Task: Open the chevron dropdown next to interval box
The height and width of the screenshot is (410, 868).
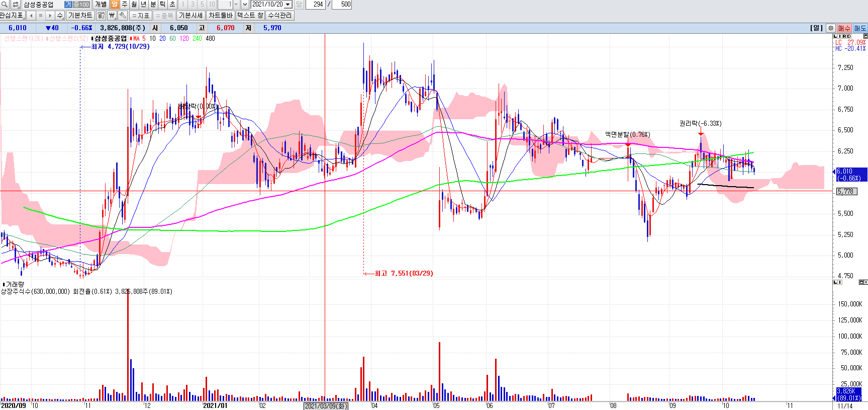Action: point(245,5)
